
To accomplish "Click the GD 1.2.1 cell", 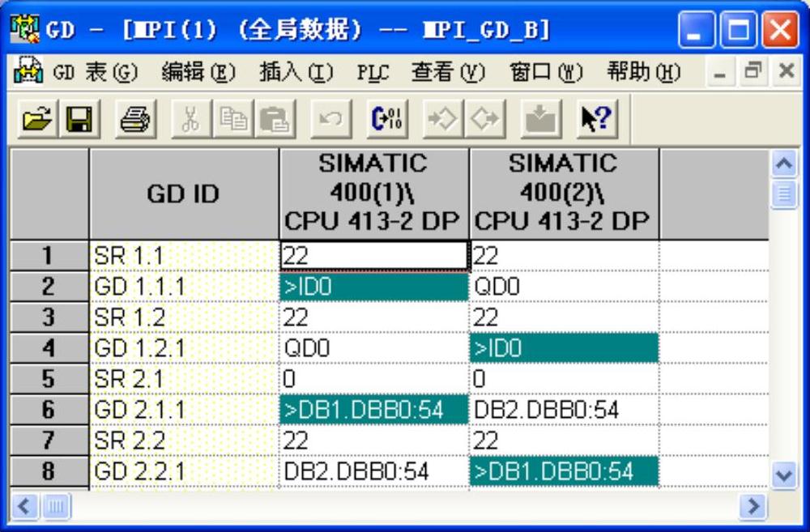I will tap(184, 348).
